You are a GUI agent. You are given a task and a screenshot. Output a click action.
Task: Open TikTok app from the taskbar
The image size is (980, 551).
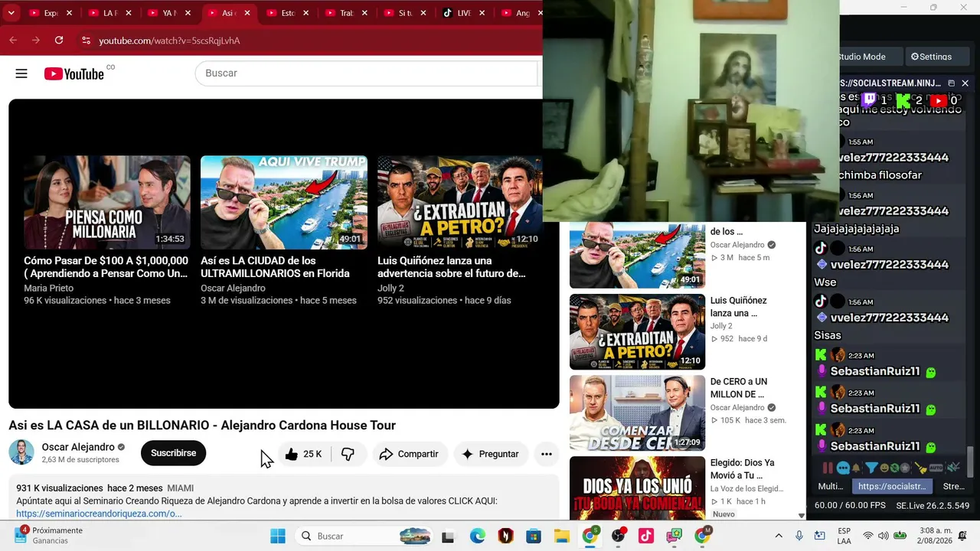645,536
